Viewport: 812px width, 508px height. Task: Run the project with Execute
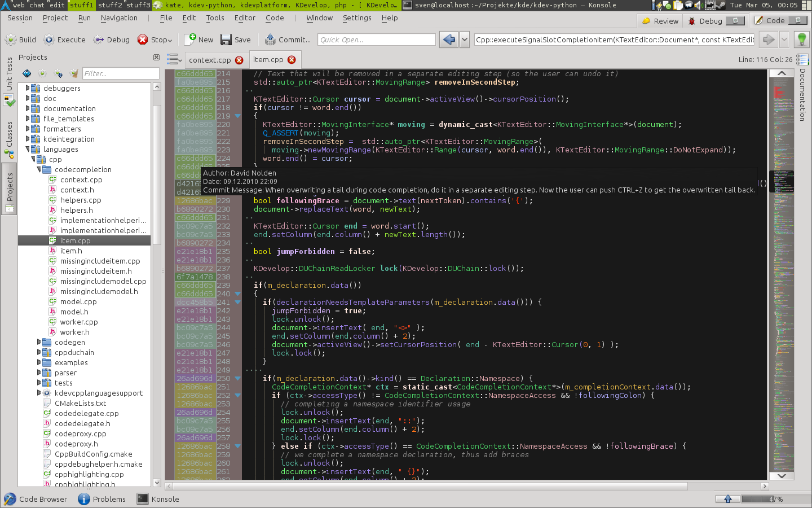[x=65, y=40]
